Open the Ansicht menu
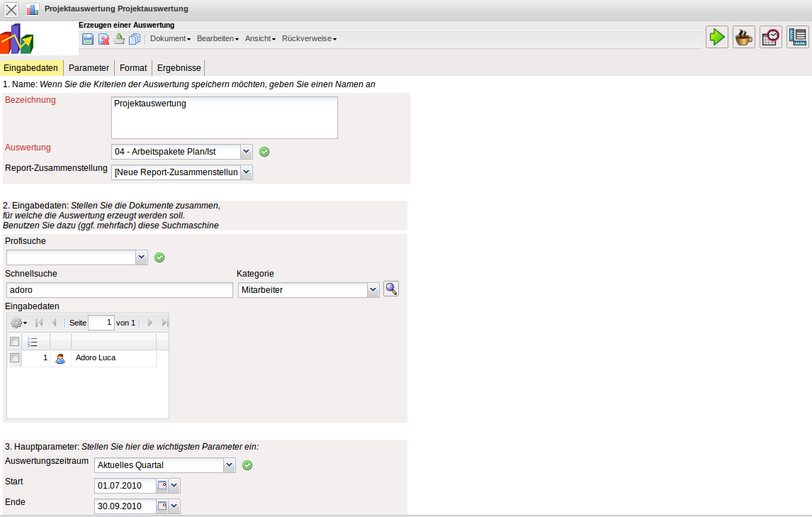Viewport: 812px width, 517px height. point(260,39)
